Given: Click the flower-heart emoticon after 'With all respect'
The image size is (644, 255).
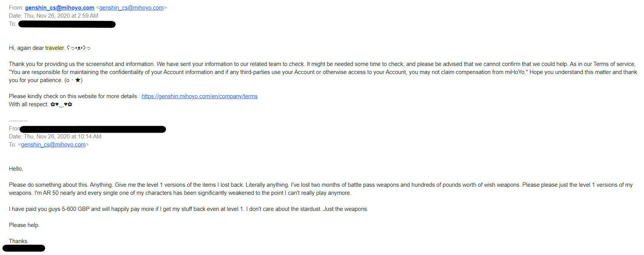Looking at the screenshot, I should tap(61, 104).
